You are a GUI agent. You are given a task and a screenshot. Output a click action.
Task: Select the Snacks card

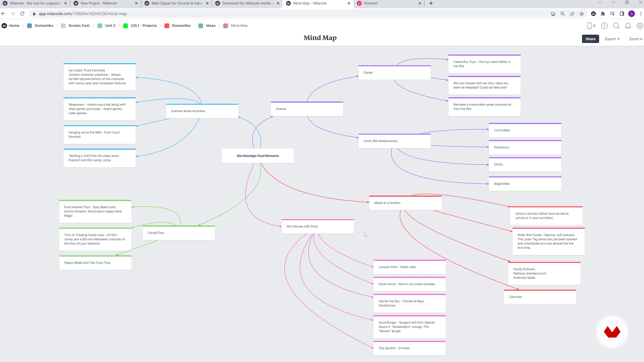[307, 109]
